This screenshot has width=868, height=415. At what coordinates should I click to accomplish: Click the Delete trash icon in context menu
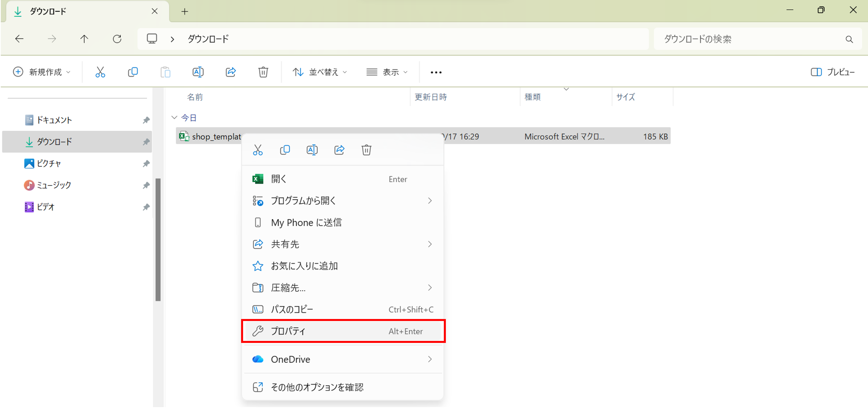[366, 150]
